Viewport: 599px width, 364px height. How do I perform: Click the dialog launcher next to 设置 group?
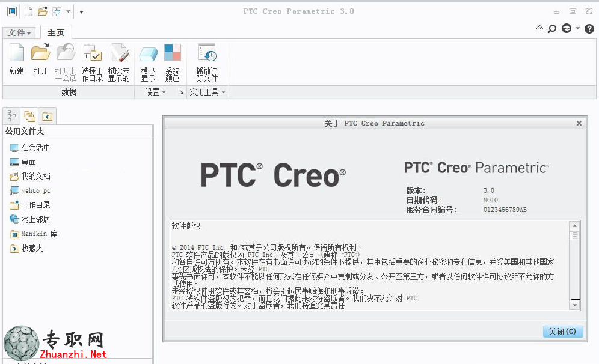click(x=182, y=92)
